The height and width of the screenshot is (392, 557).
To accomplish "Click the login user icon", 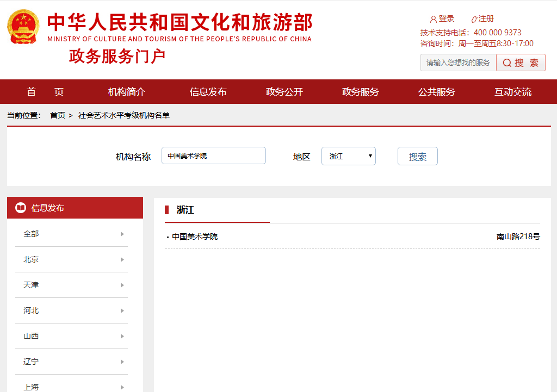I will (434, 19).
